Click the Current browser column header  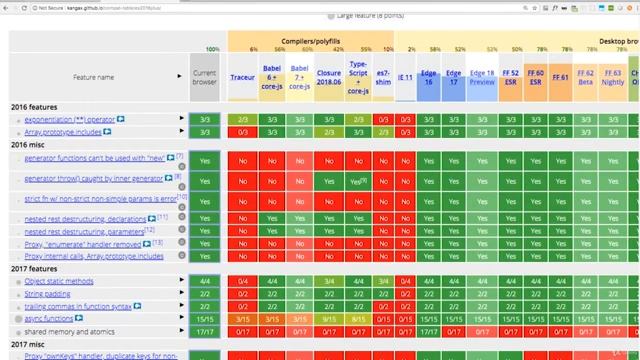pos(204,77)
